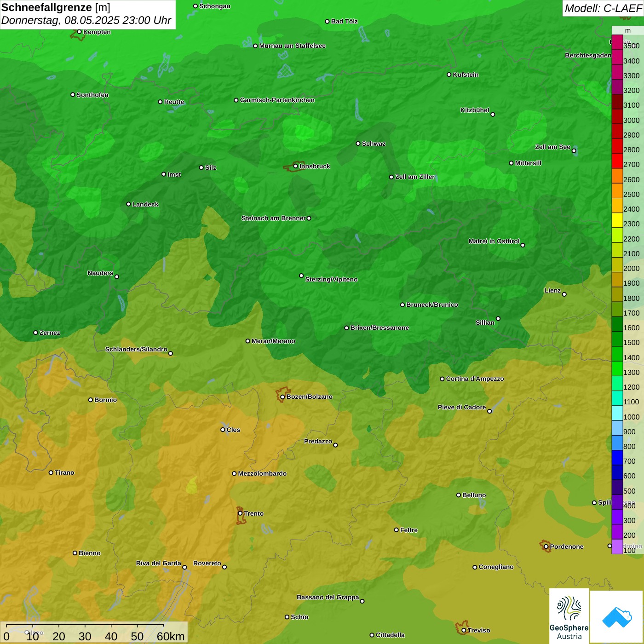Click the 'Bruneck/Brunico' map label

432,305
